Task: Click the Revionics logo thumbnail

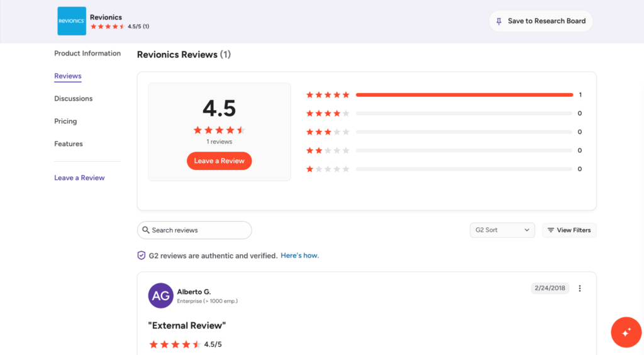Action: click(72, 21)
